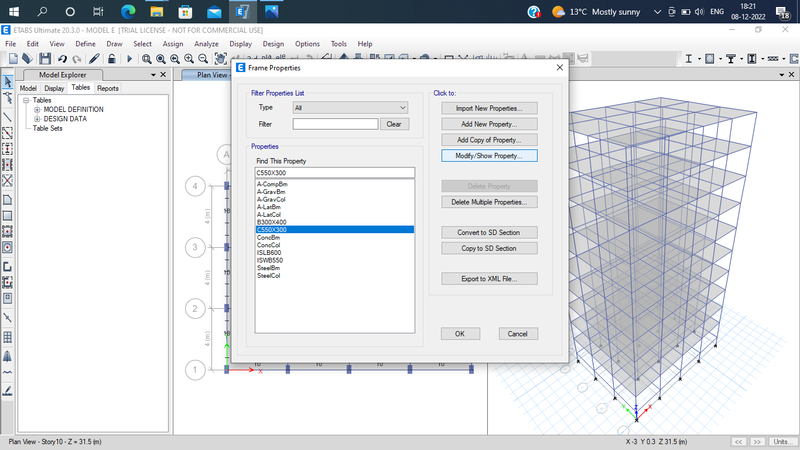Click Delete Multiple Properties button
The height and width of the screenshot is (450, 800).
489,202
